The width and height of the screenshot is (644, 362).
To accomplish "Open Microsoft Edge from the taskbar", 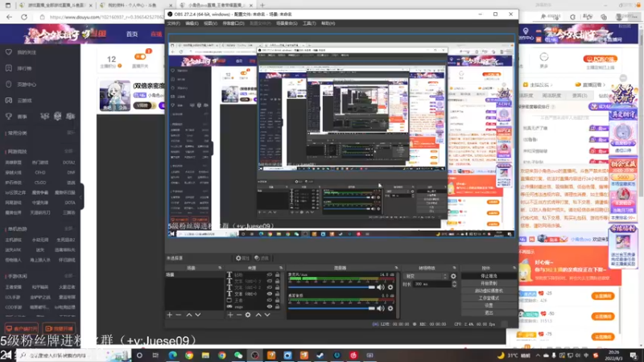I will pyautogui.click(x=172, y=355).
